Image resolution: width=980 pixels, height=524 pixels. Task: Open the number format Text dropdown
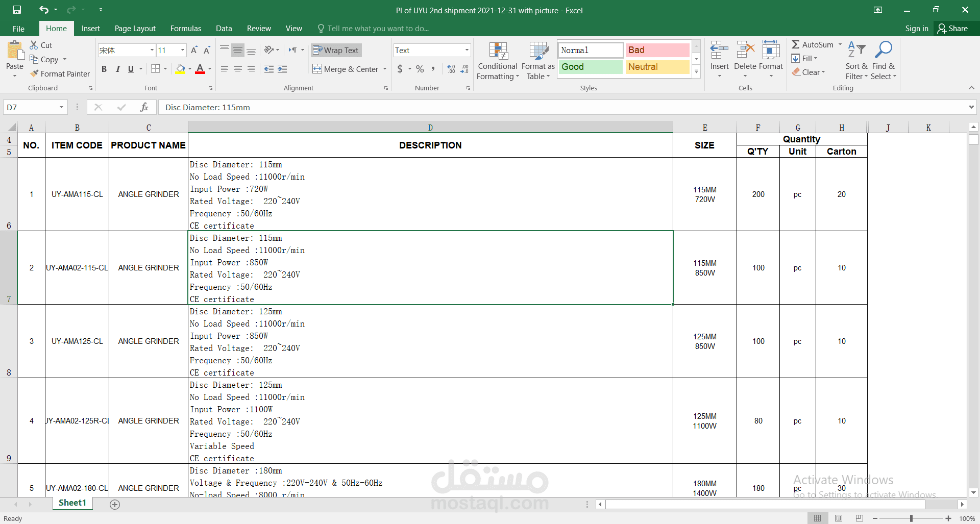pyautogui.click(x=467, y=50)
